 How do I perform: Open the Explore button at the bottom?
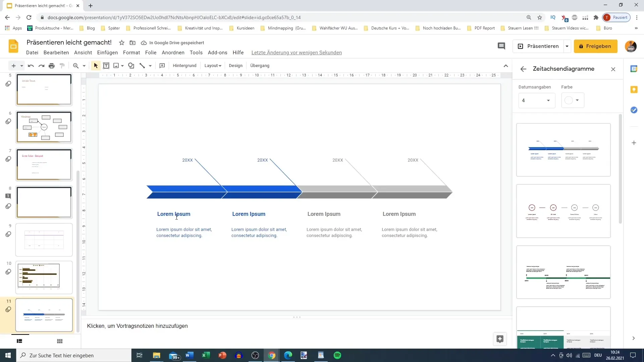coord(500,339)
